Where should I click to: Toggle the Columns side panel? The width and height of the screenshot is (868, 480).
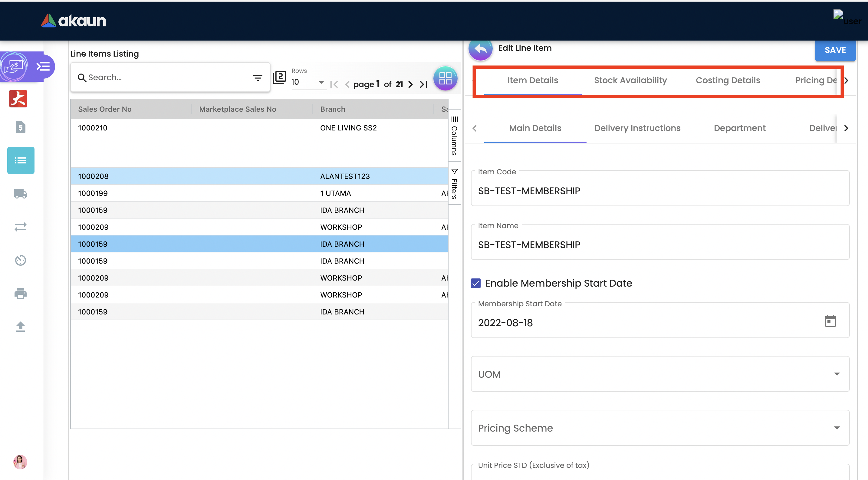(454, 136)
